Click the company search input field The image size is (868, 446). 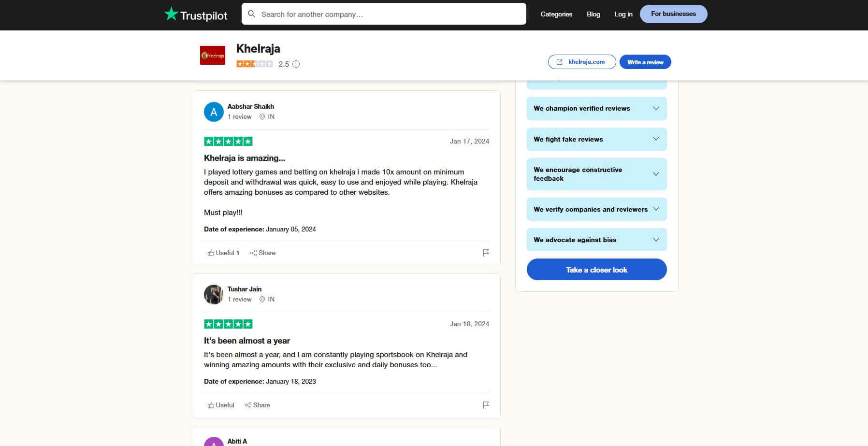click(x=384, y=14)
